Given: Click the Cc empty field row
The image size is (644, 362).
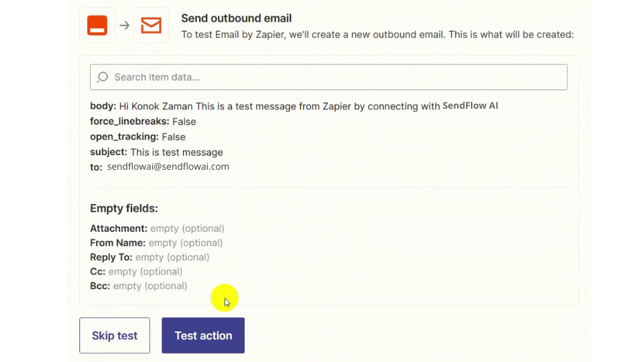Looking at the screenshot, I should point(136,271).
